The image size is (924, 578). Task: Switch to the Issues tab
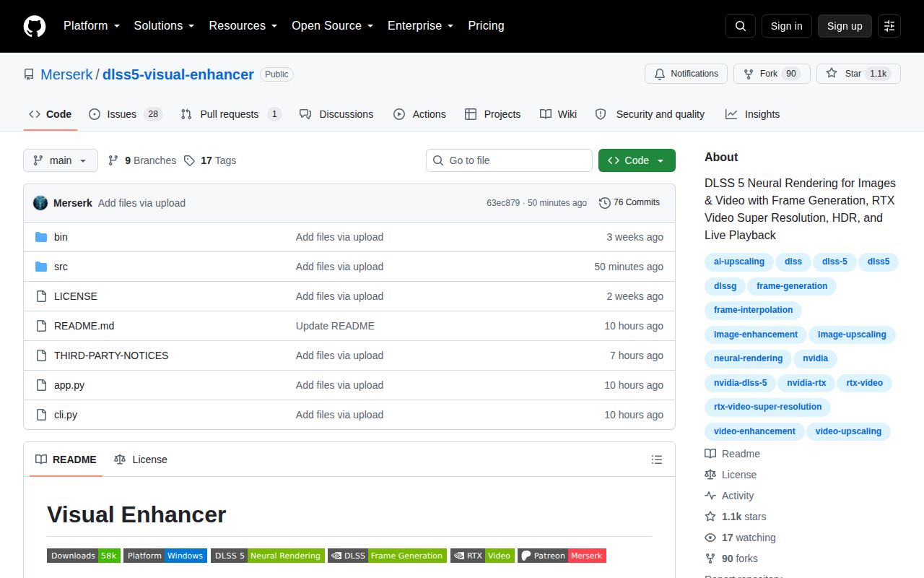[126, 114]
